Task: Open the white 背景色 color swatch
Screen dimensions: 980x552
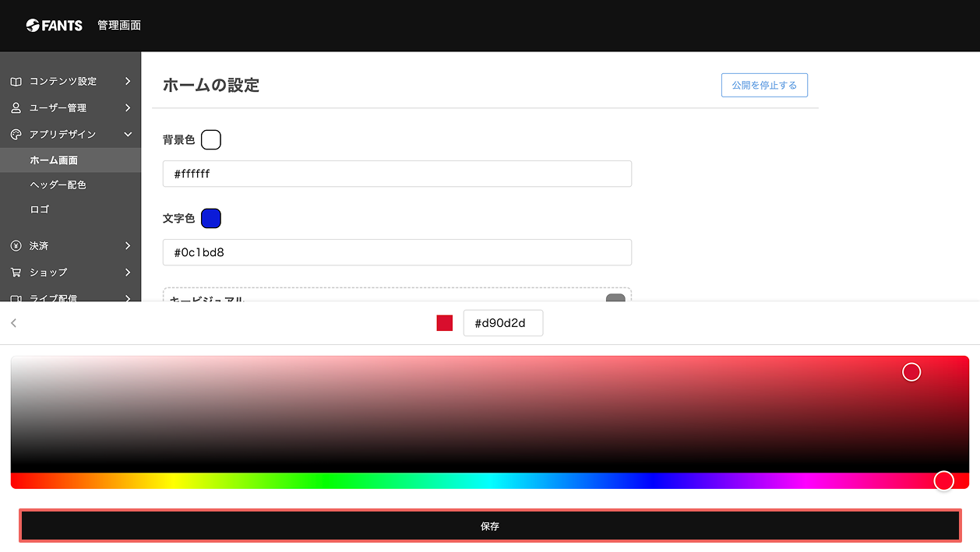Action: 211,140
